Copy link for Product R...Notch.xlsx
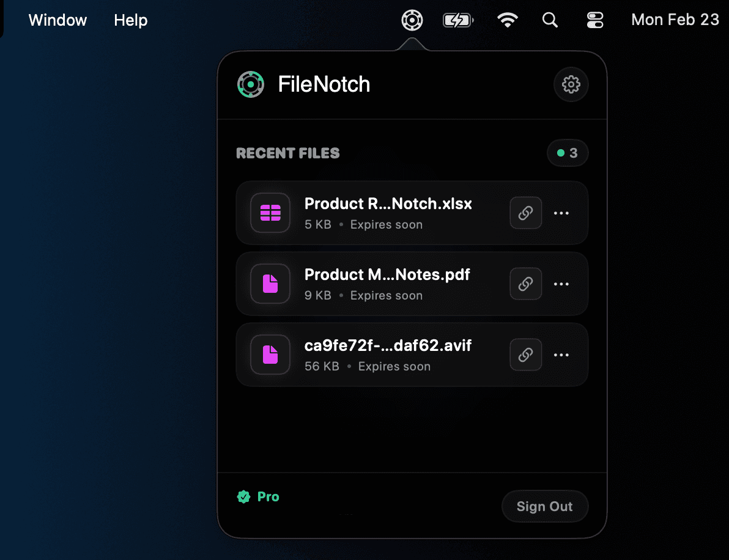This screenshot has height=560, width=729. coord(525,213)
